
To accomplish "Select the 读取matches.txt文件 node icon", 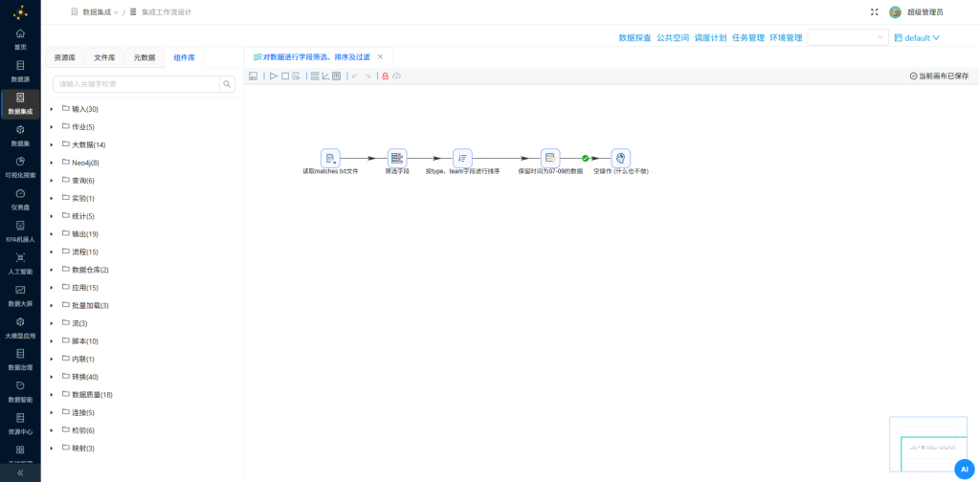I will click(x=330, y=158).
